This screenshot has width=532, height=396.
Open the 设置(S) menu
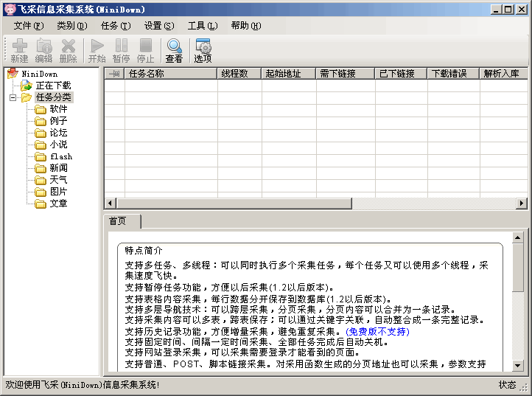click(159, 26)
